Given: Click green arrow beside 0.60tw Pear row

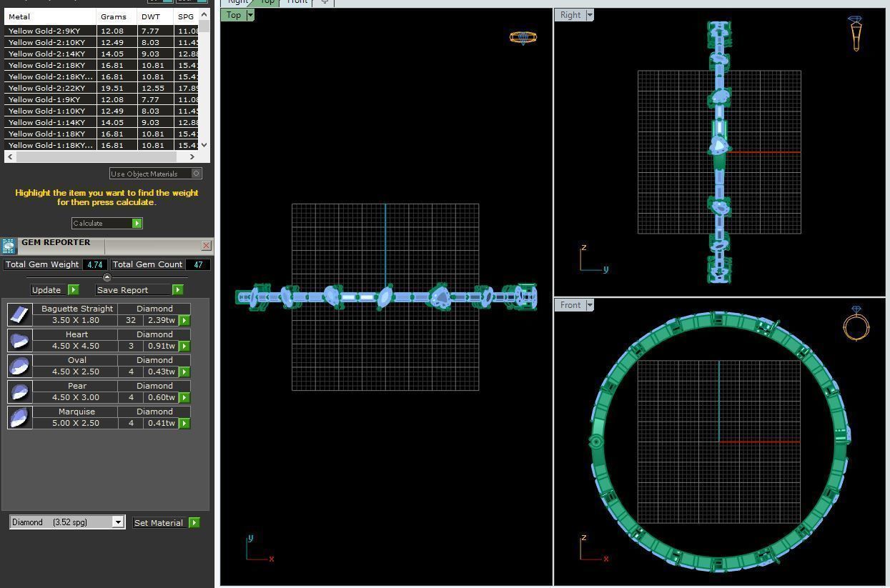Looking at the screenshot, I should [184, 398].
